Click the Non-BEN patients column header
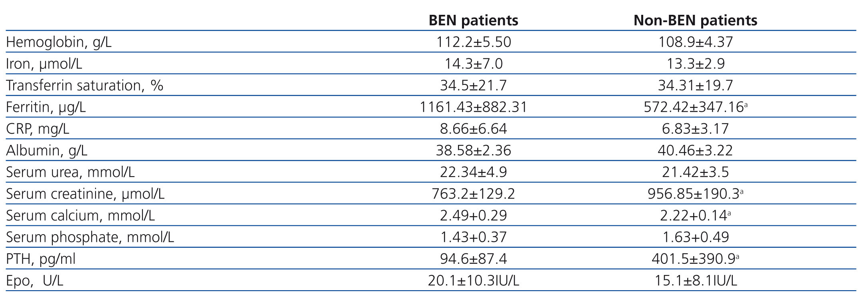868x299 pixels. [x=695, y=20]
